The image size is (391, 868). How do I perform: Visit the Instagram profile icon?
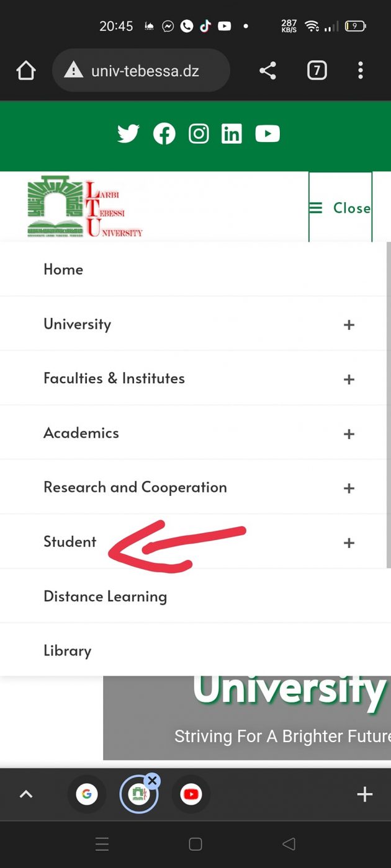pos(199,134)
